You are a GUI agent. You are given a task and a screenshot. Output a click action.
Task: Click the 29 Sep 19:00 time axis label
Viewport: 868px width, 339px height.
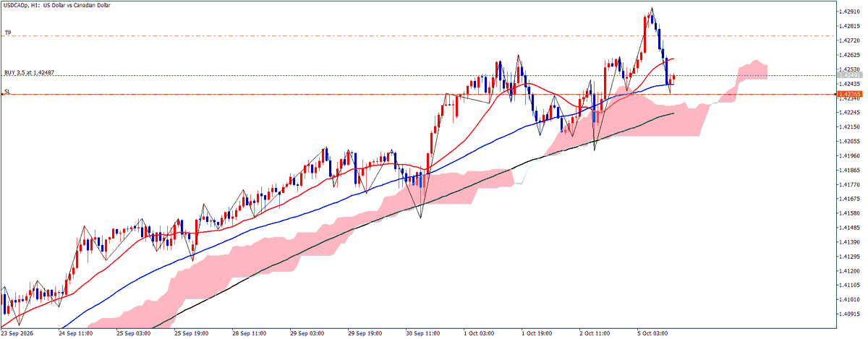365,334
